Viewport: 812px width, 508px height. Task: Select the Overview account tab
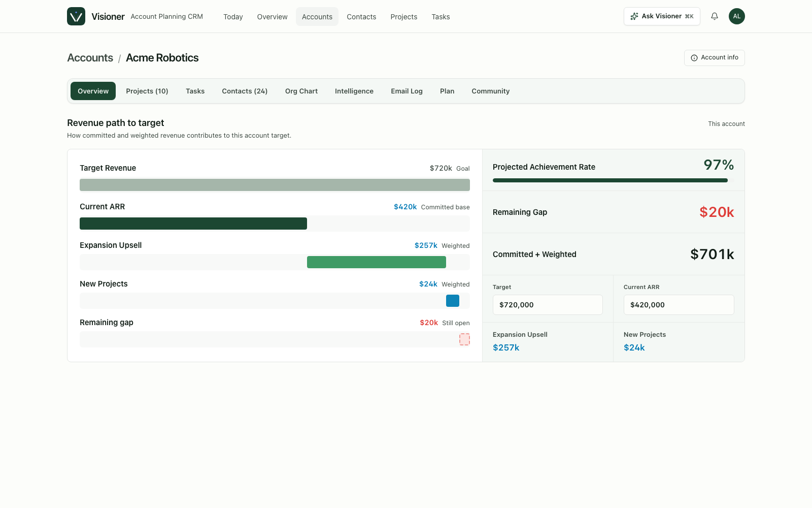[x=93, y=91]
